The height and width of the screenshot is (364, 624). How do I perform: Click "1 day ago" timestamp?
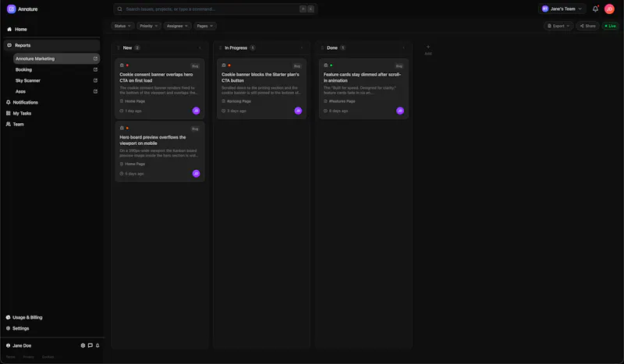(133, 111)
